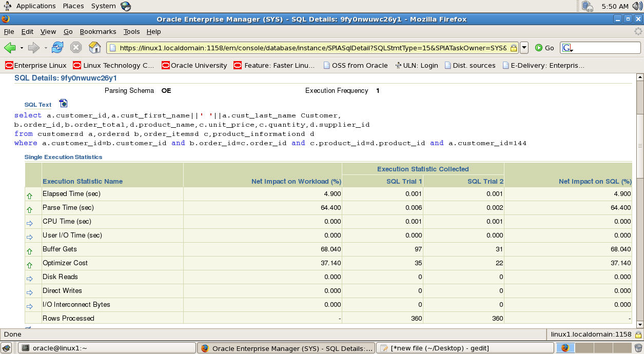Click the padlock icon in the address bar
The image size is (644, 354).
point(513,47)
